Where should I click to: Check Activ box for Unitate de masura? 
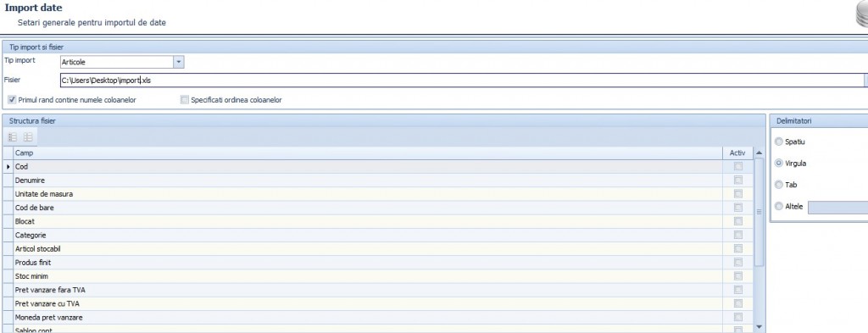coord(738,193)
